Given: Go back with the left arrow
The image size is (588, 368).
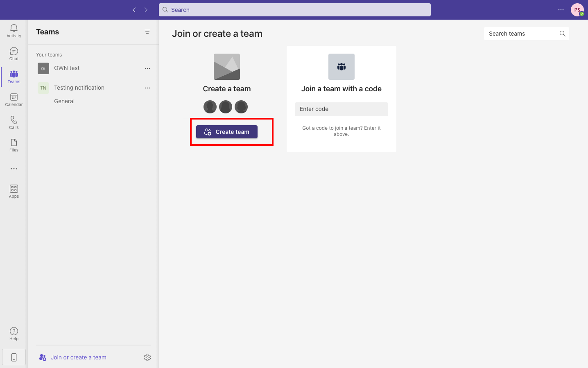Looking at the screenshot, I should (x=134, y=10).
